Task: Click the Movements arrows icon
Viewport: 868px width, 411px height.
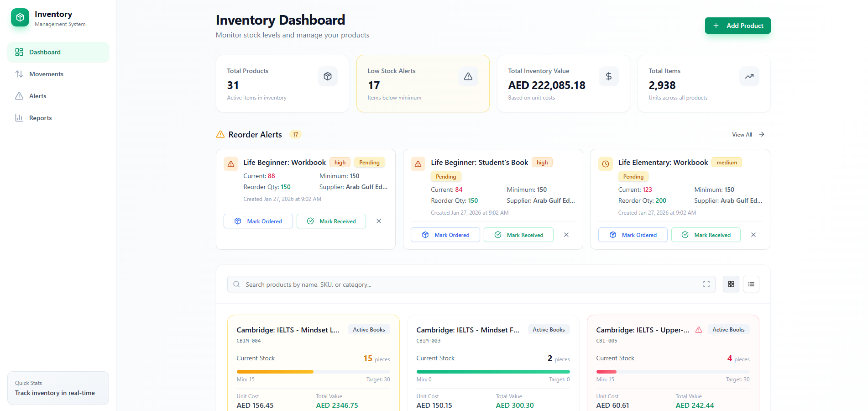Action: tap(19, 74)
